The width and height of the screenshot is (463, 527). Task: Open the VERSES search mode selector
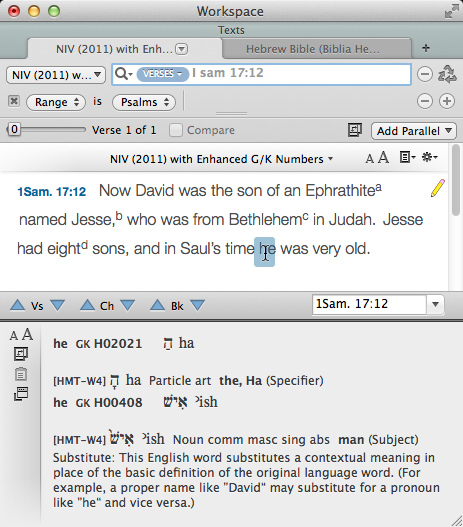[162, 74]
